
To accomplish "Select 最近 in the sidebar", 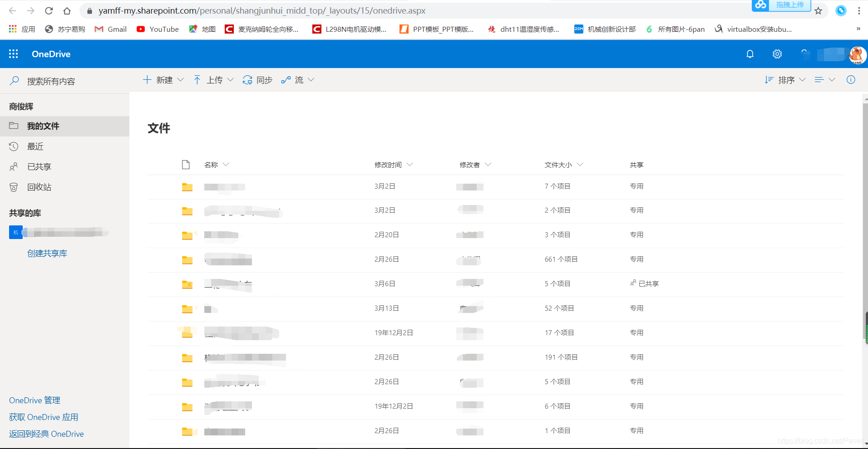I will [x=64, y=146].
